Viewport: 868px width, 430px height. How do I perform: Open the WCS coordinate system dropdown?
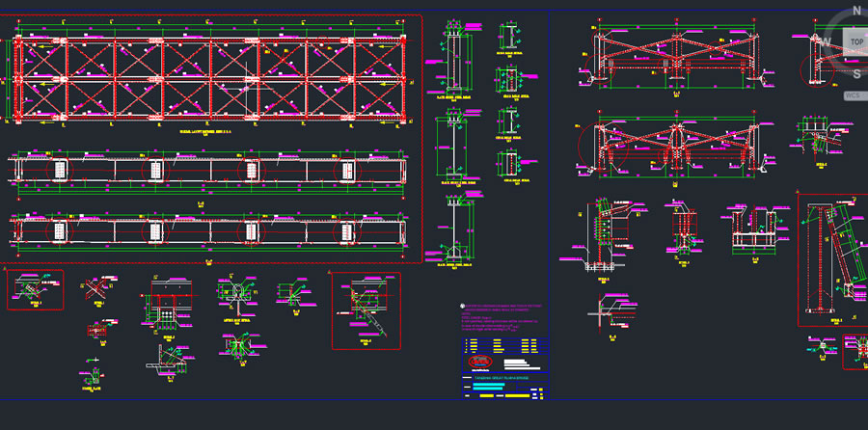[x=854, y=95]
